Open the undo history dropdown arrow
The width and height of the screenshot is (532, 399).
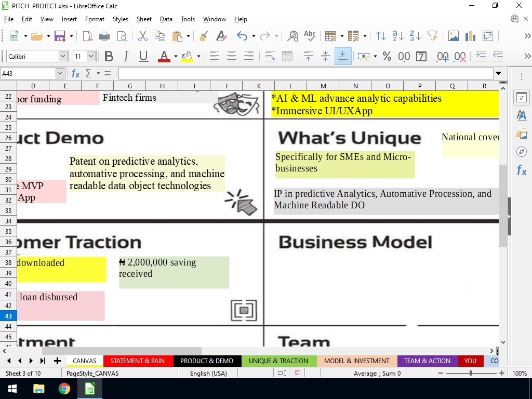(254, 36)
